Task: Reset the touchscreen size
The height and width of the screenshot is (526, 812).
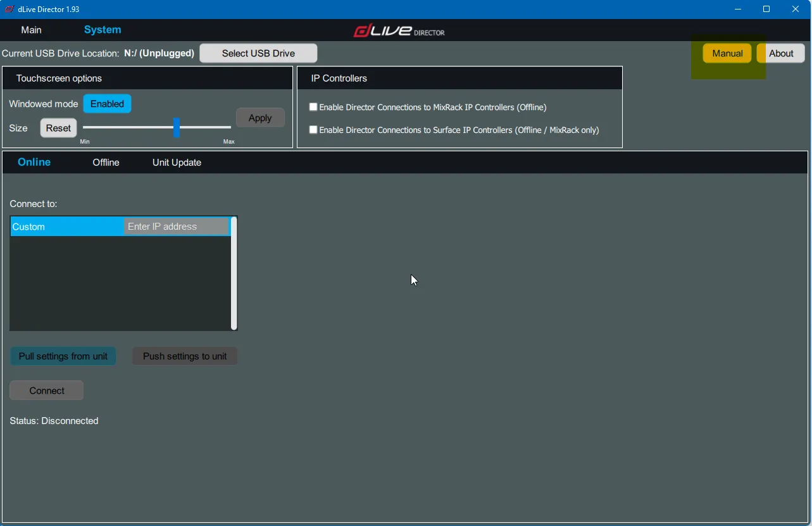Action: [x=58, y=128]
